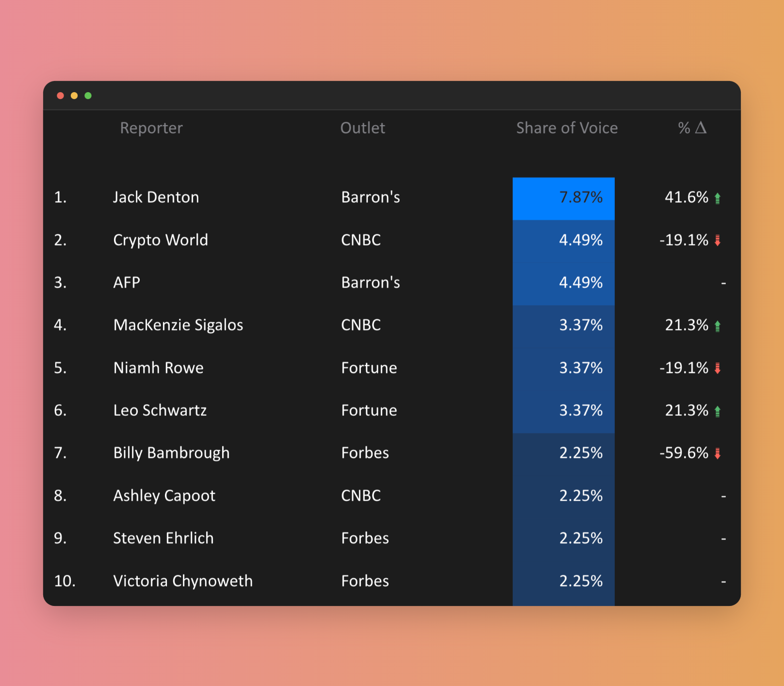
Task: Select reporter Victoria Chynoweth
Action: 183,581
